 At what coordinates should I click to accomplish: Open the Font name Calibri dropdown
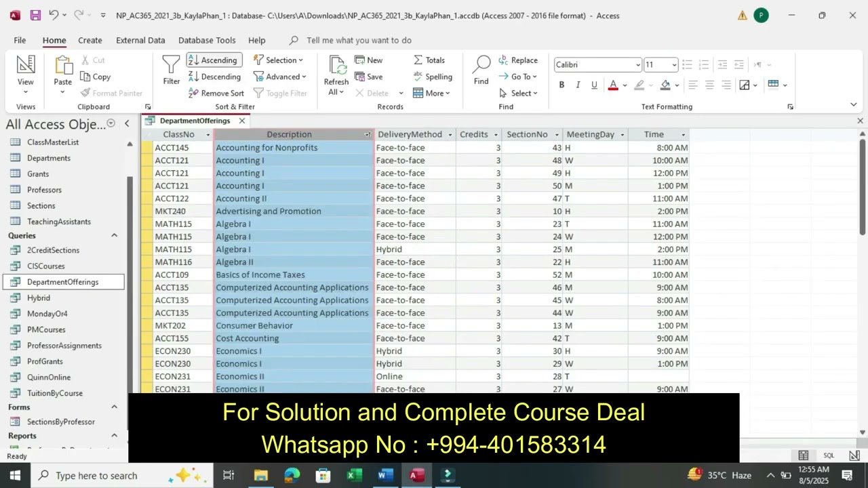pyautogui.click(x=638, y=65)
